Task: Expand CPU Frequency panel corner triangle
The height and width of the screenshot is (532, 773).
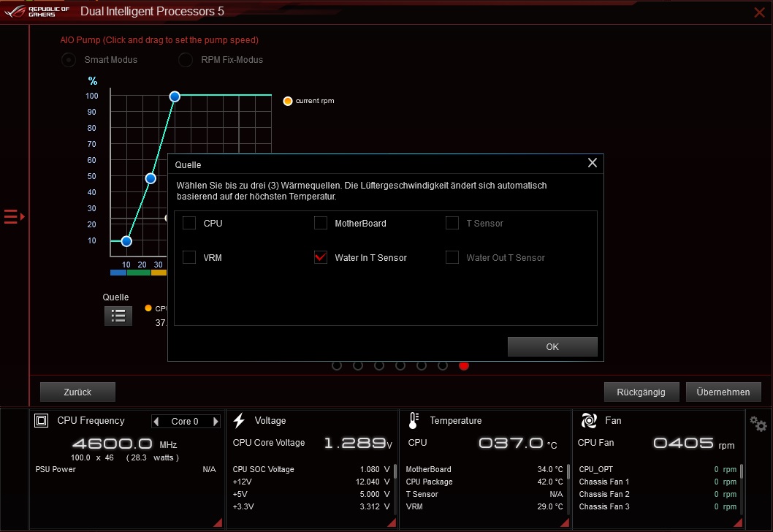Action: 218,522
